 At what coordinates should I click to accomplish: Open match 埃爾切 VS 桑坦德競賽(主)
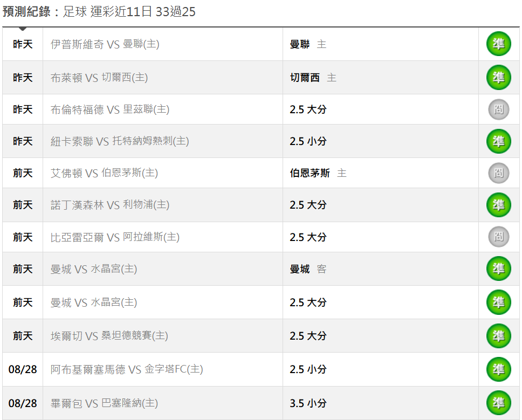click(x=109, y=336)
